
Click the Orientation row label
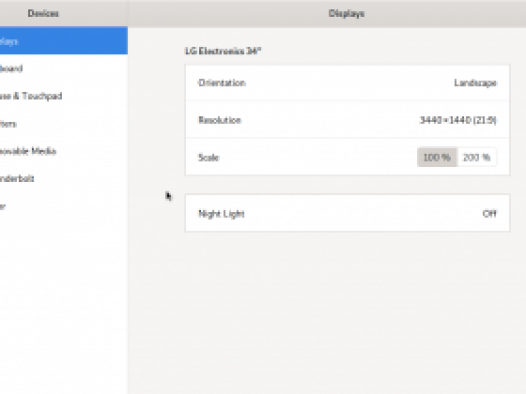(x=222, y=83)
